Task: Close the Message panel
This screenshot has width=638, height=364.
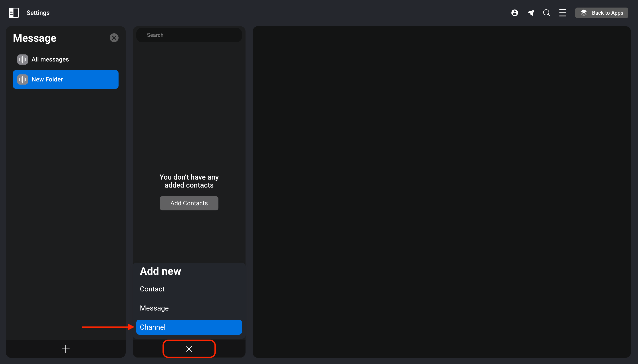Action: [114, 38]
